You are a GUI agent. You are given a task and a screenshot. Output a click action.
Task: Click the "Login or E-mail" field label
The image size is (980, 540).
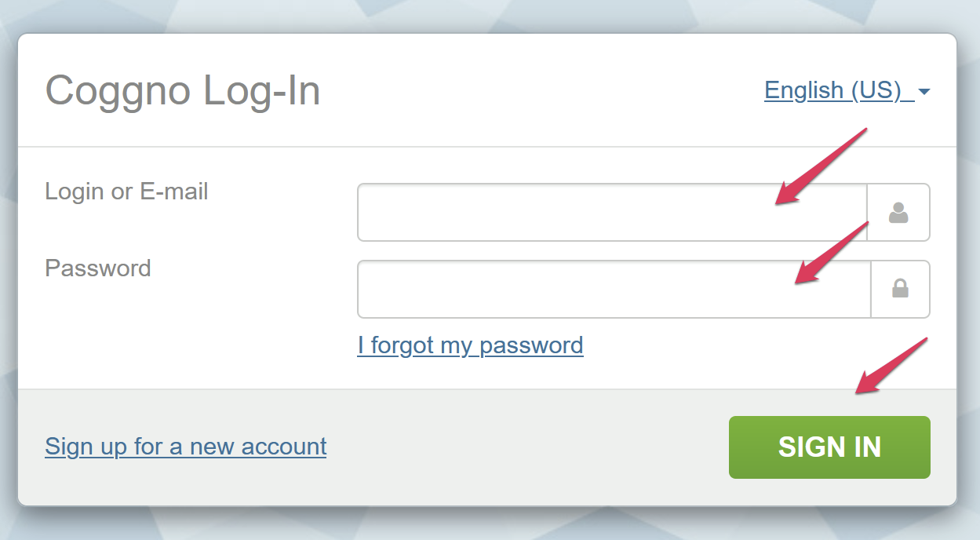126,192
